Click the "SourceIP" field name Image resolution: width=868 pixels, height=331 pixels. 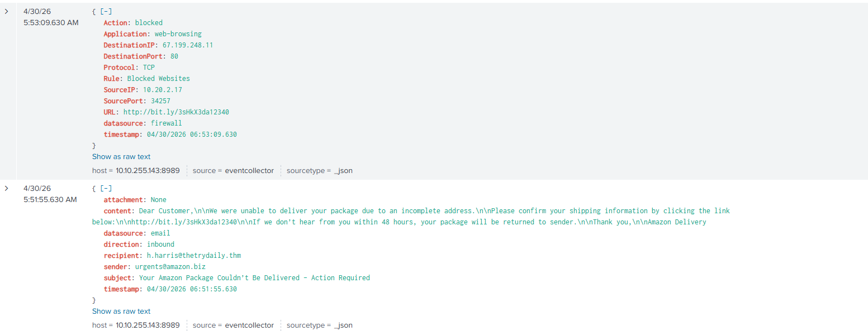click(119, 90)
